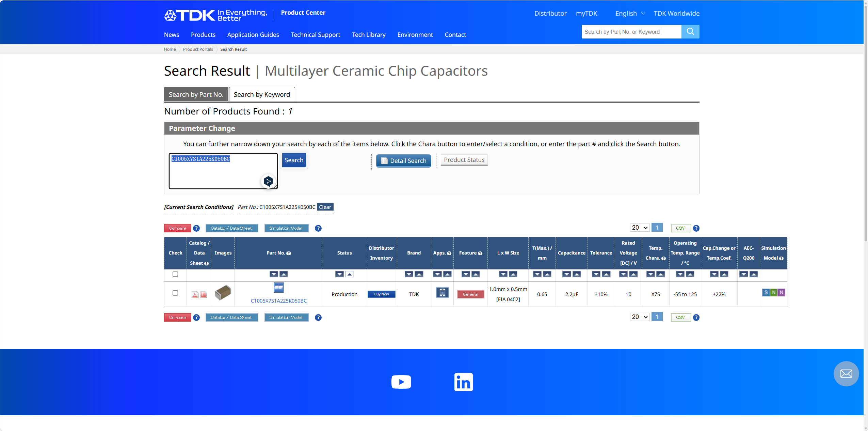Click the smartphone application icon in the Apps column
The image size is (868, 431).
(442, 293)
